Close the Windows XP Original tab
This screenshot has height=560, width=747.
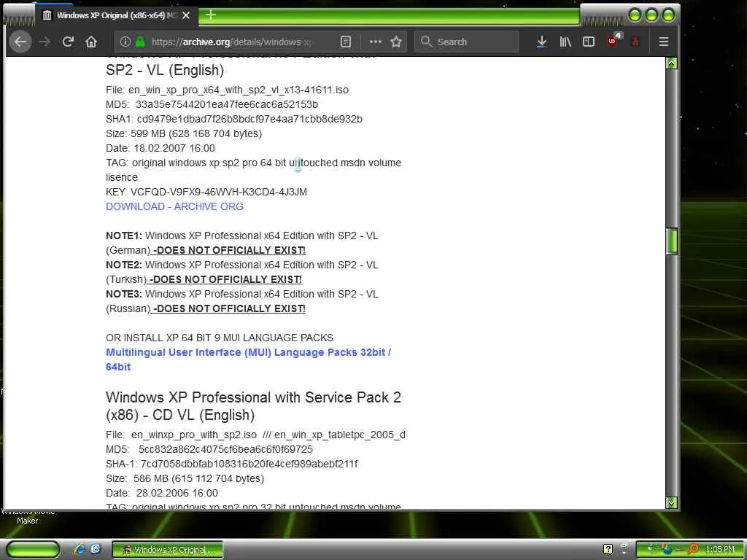tap(186, 15)
